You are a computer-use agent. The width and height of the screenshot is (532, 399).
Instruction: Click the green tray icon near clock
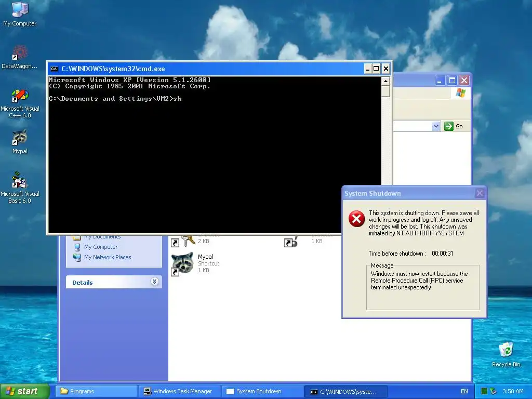[484, 391]
